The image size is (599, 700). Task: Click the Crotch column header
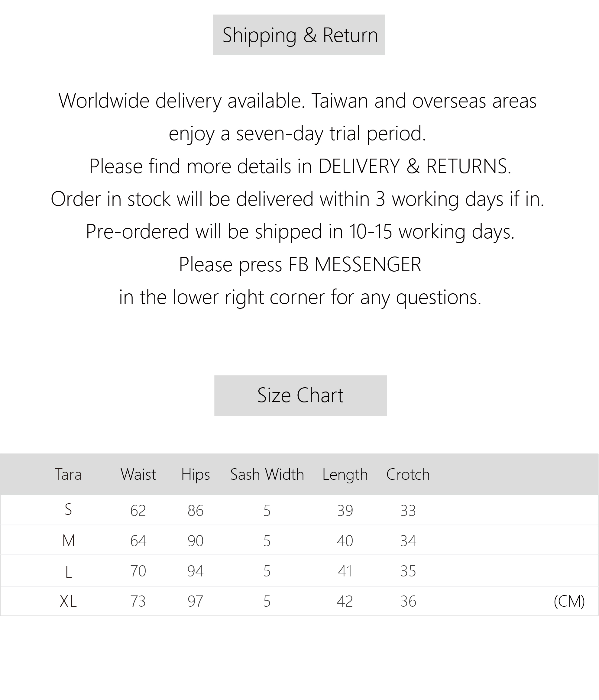tap(408, 474)
